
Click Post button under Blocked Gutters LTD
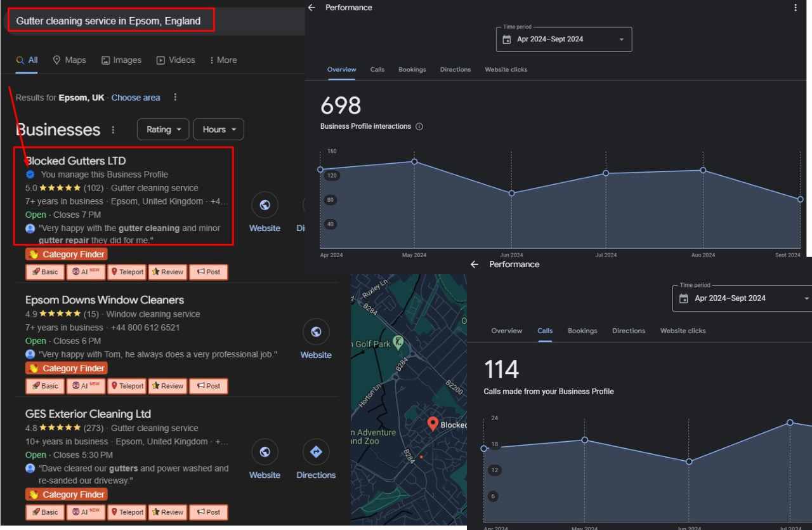tap(208, 272)
